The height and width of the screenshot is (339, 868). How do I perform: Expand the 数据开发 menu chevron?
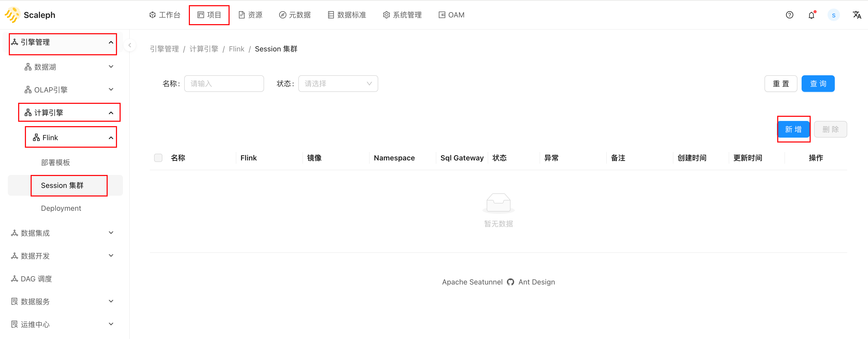coord(111,256)
